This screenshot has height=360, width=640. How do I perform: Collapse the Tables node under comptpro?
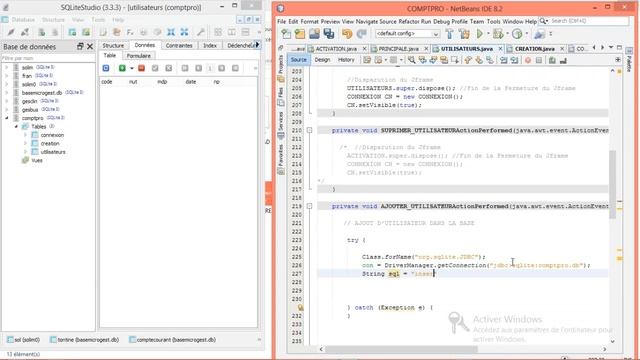point(16,127)
